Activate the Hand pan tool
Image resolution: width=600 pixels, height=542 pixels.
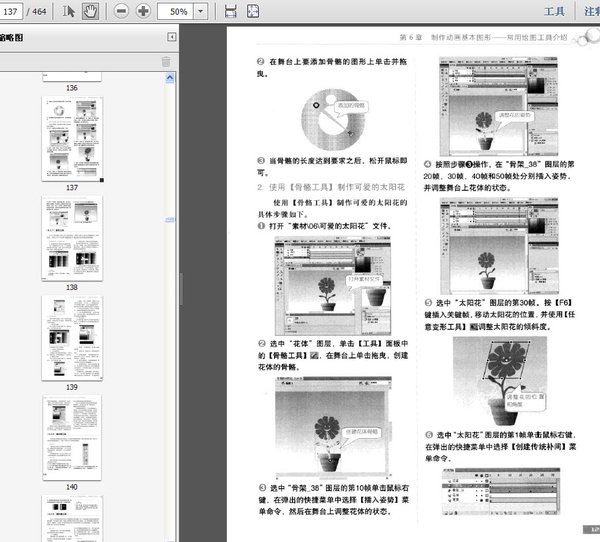coord(89,12)
